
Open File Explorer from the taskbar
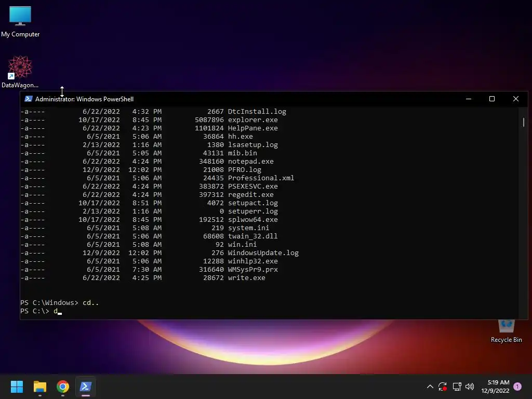39,387
